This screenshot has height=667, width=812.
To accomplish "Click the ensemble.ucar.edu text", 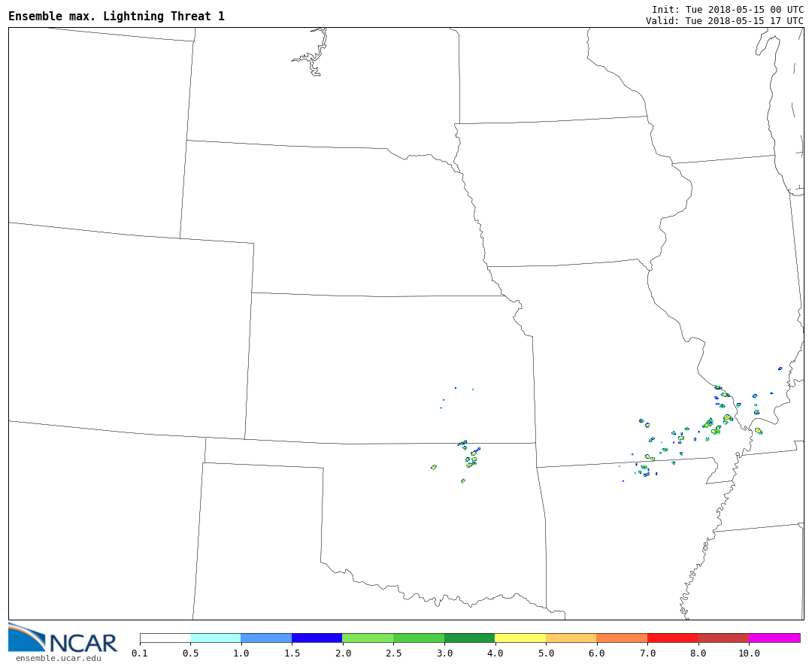I will point(59,658).
